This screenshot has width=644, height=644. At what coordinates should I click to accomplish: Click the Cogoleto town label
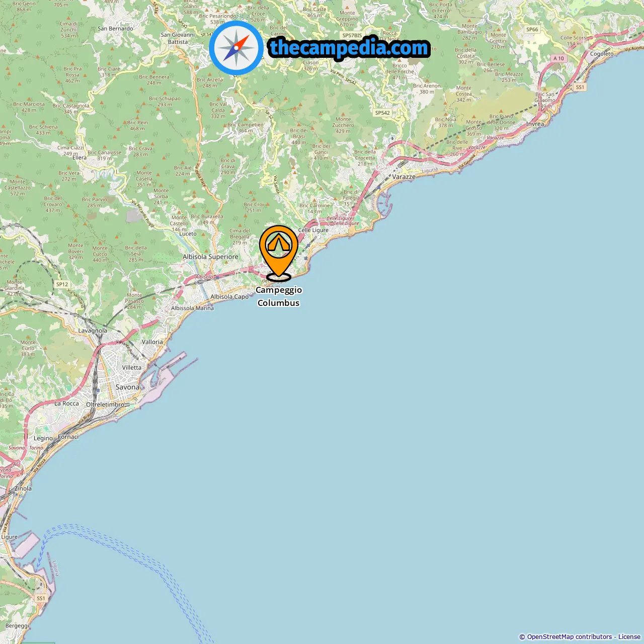(x=602, y=54)
